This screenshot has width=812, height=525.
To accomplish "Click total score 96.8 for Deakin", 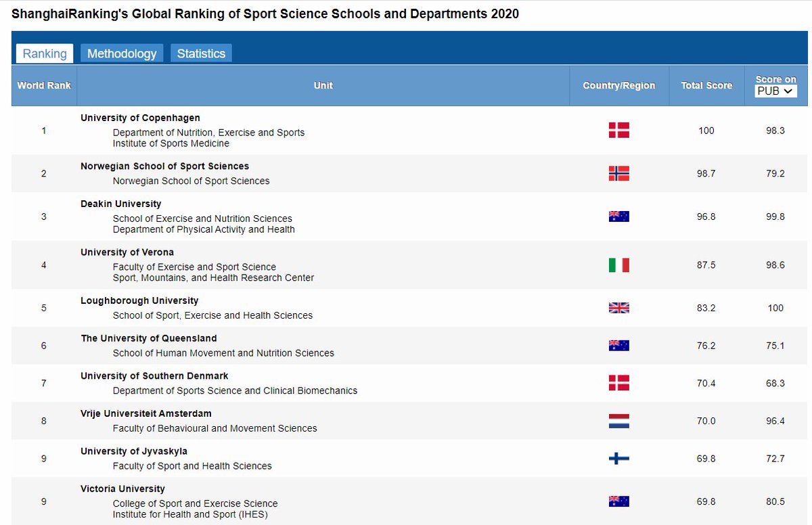I will (x=706, y=216).
